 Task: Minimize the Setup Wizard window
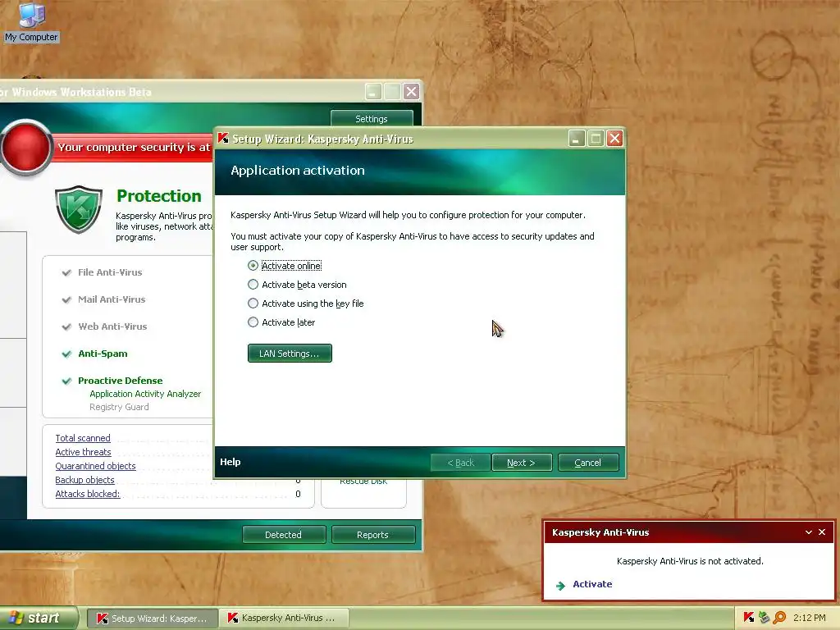tap(577, 139)
